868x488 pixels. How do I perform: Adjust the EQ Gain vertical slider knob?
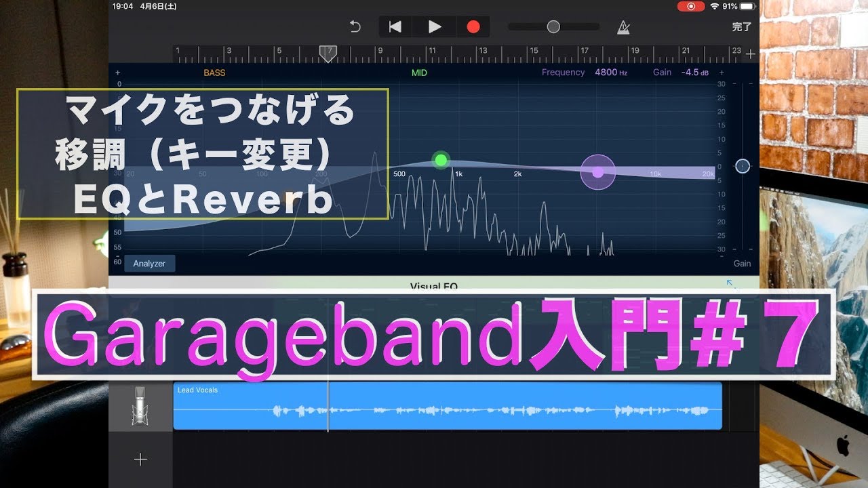(743, 166)
